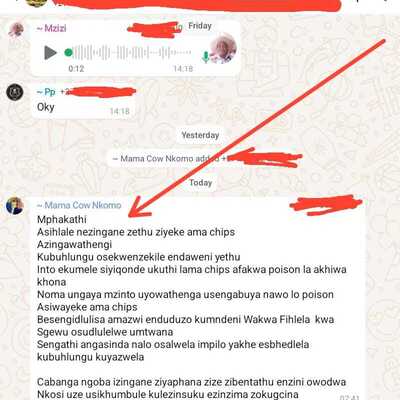The width and height of the screenshot is (400, 400).
Task: Tap the Friday date chip
Action: [200, 26]
